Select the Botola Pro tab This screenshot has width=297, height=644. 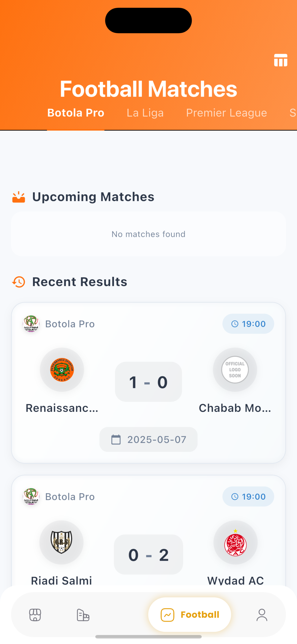76,113
